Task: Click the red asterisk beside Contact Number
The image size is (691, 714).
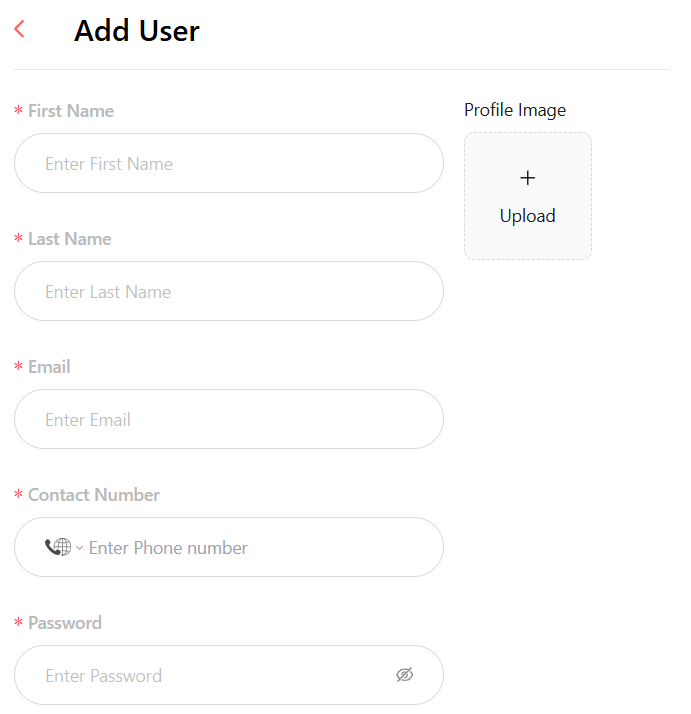Action: pos(18,494)
